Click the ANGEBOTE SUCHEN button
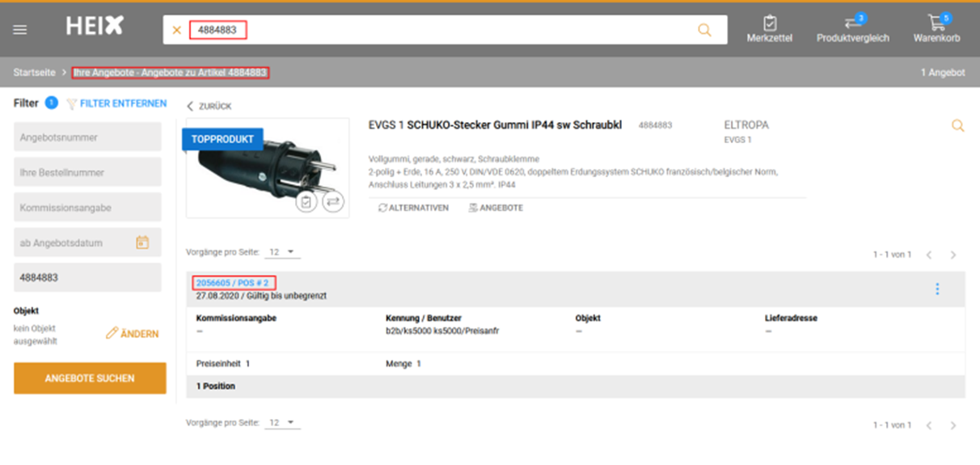The height and width of the screenshot is (465, 980). (x=90, y=378)
